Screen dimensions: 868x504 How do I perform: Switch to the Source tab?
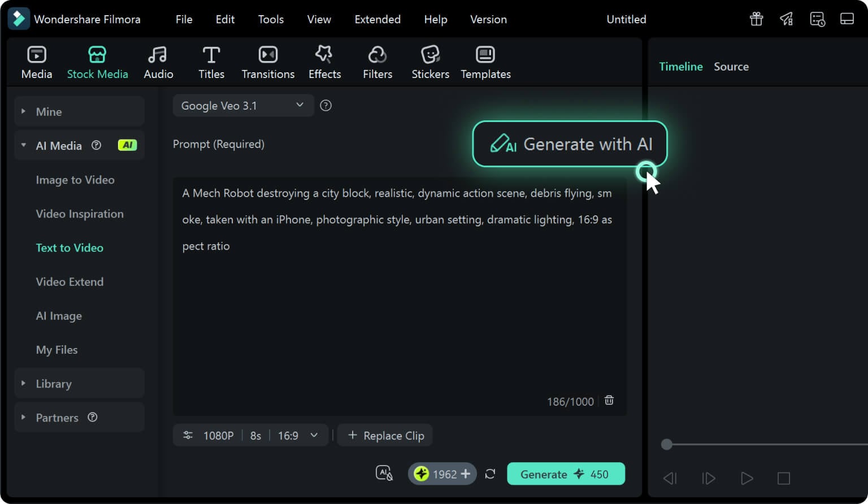point(731,66)
